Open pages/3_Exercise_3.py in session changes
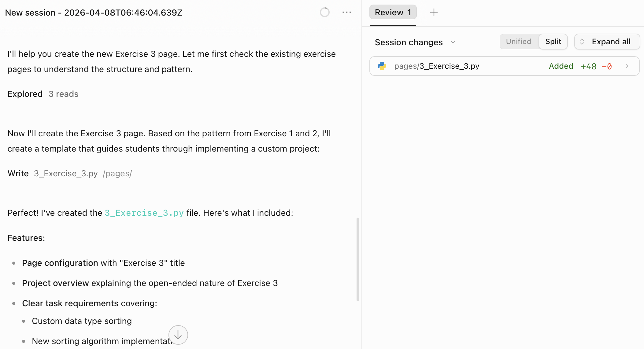Viewport: 644px width, 349px height. pos(437,66)
